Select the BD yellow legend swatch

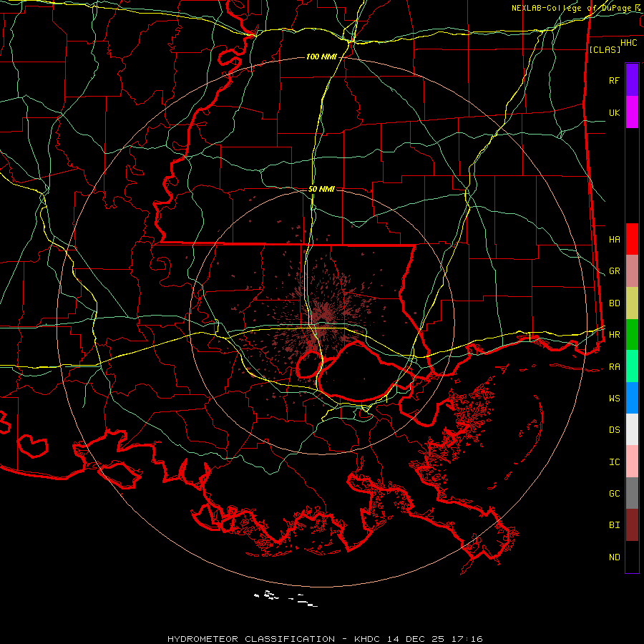coord(632,303)
